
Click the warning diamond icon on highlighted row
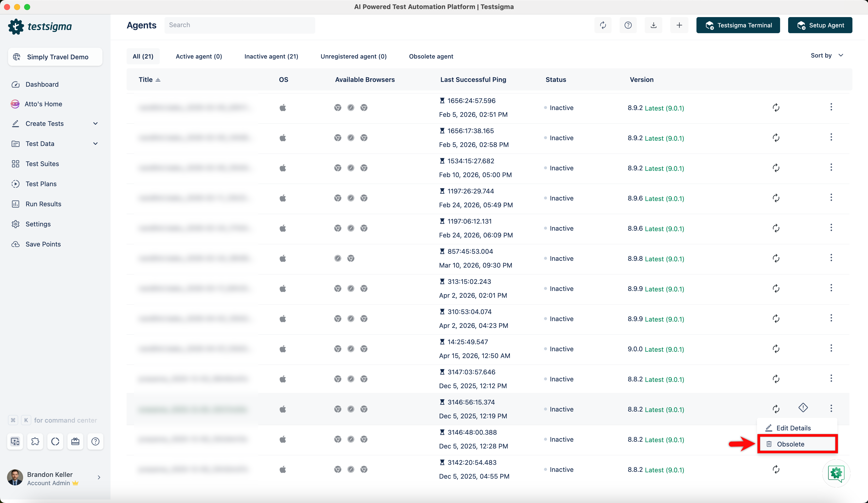803,408
